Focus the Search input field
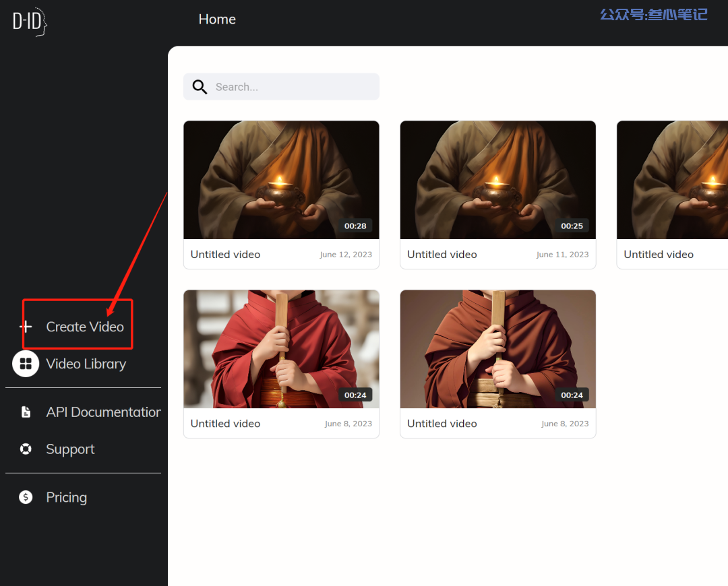Screen dimensions: 728x586 [281, 87]
